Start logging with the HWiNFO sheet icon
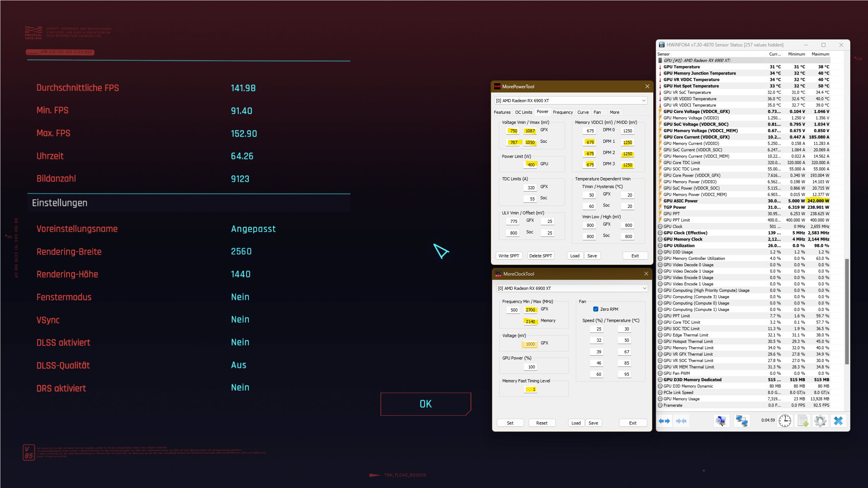Image resolution: width=868 pixels, height=488 pixels. (x=803, y=421)
